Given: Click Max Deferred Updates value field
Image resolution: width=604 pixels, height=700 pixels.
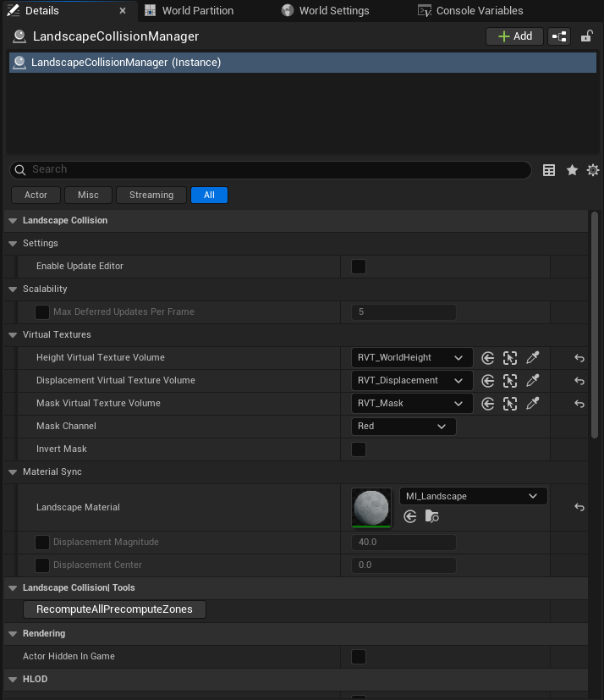Looking at the screenshot, I should pyautogui.click(x=404, y=312).
